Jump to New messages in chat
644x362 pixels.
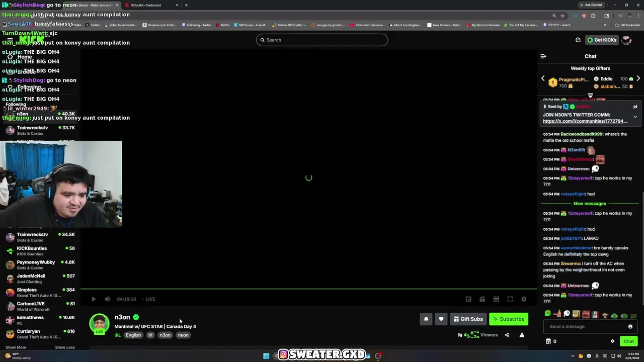[x=590, y=204]
